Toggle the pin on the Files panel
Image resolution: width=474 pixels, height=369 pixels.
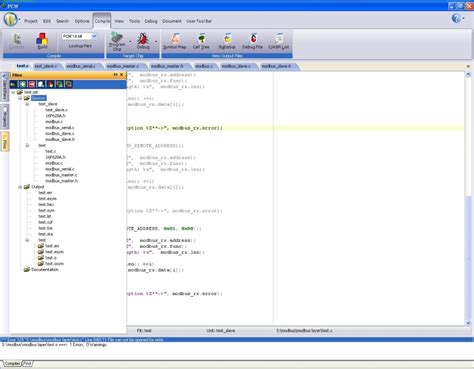pos(115,75)
